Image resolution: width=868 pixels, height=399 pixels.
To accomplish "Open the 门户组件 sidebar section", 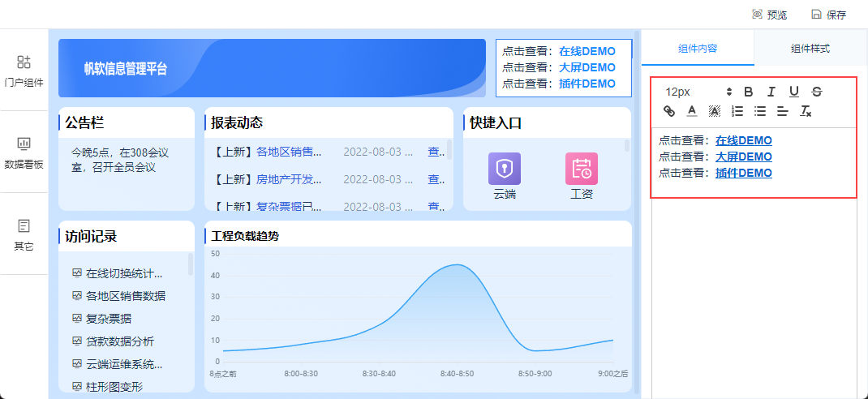I will tap(24, 71).
